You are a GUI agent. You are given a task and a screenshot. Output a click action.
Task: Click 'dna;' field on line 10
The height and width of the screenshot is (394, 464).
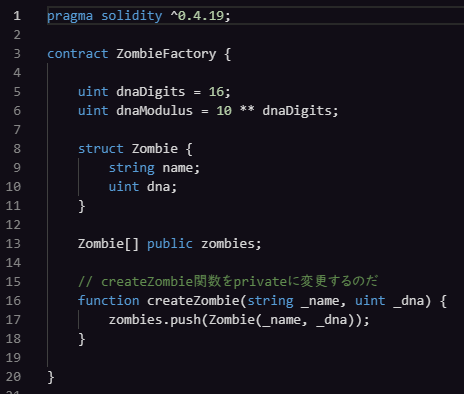(162, 187)
